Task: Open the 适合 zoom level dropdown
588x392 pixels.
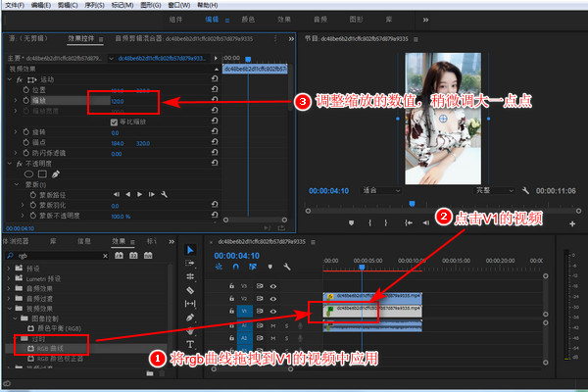Action: 381,190
